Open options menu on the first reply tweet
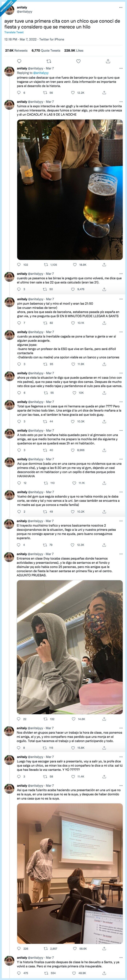 (x=120, y=69)
